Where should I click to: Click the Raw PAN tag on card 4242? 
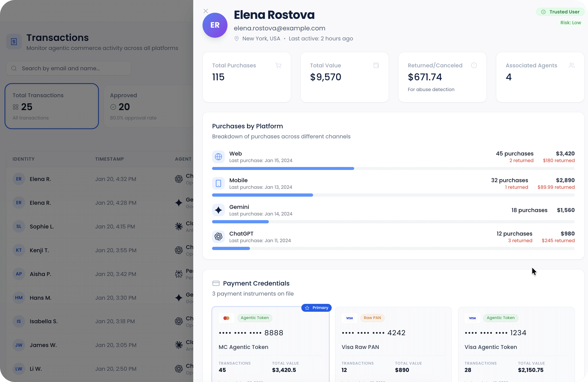coord(372,318)
